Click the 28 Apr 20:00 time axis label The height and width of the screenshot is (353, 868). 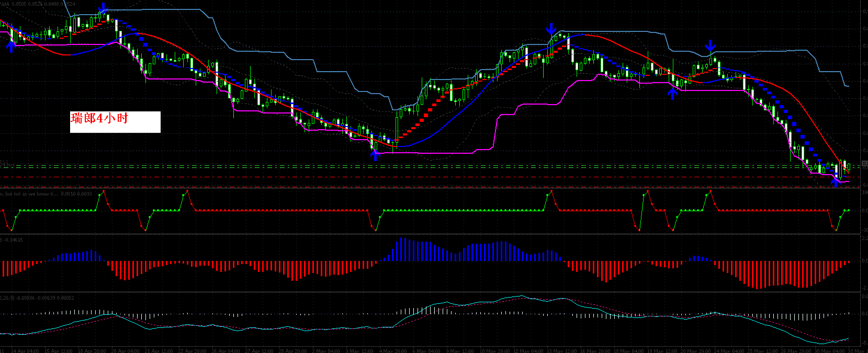pos(293,351)
